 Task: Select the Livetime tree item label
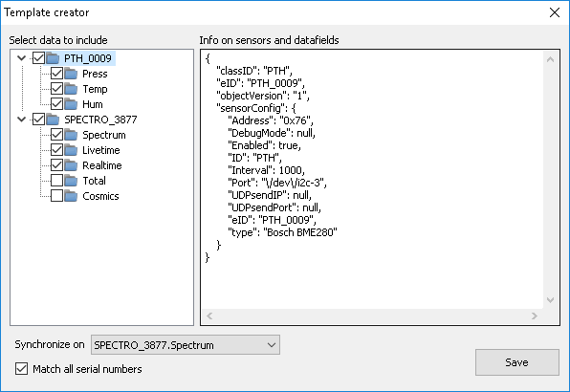pyautogui.click(x=101, y=150)
